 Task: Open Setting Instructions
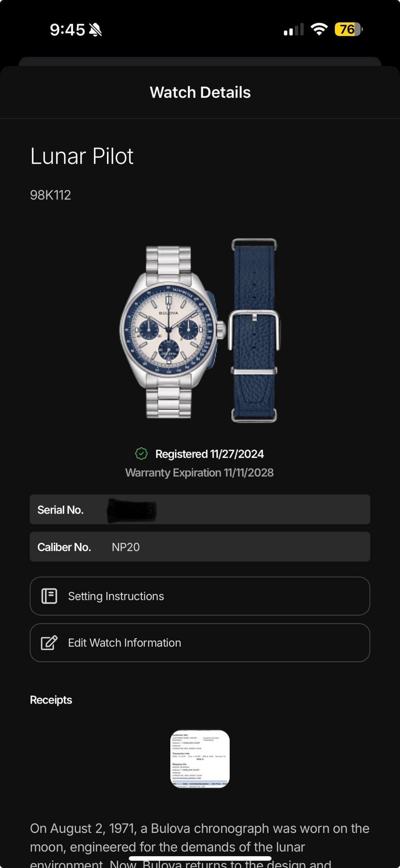tap(200, 596)
